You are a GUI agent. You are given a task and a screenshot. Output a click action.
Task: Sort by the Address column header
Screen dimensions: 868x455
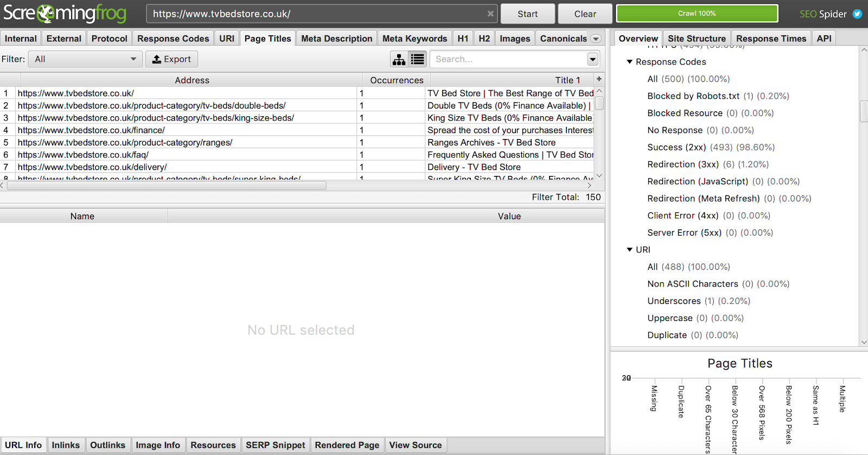point(192,80)
